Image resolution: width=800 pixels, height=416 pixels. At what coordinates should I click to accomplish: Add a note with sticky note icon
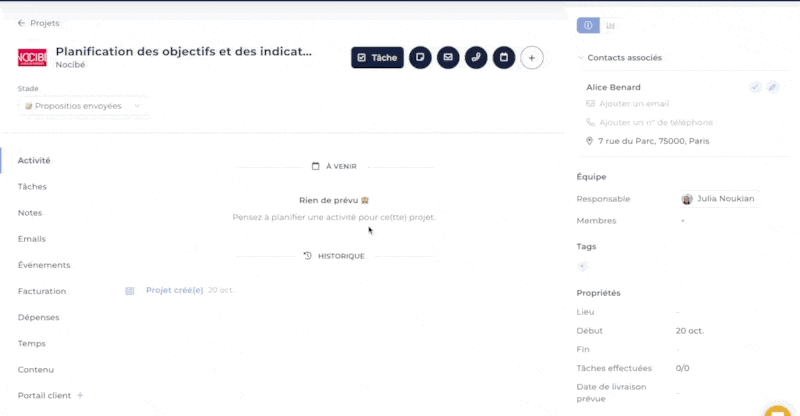(x=420, y=58)
